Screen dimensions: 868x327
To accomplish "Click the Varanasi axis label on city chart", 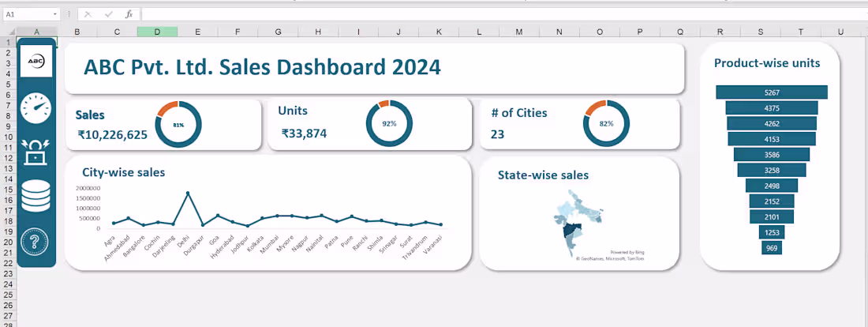I will tap(433, 243).
